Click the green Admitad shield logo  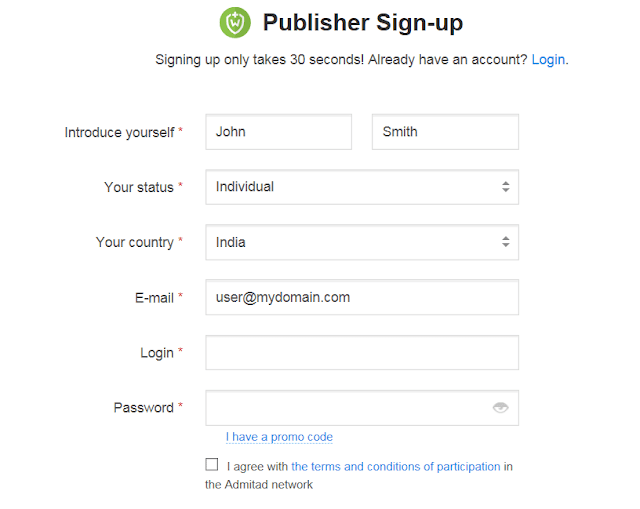[235, 22]
